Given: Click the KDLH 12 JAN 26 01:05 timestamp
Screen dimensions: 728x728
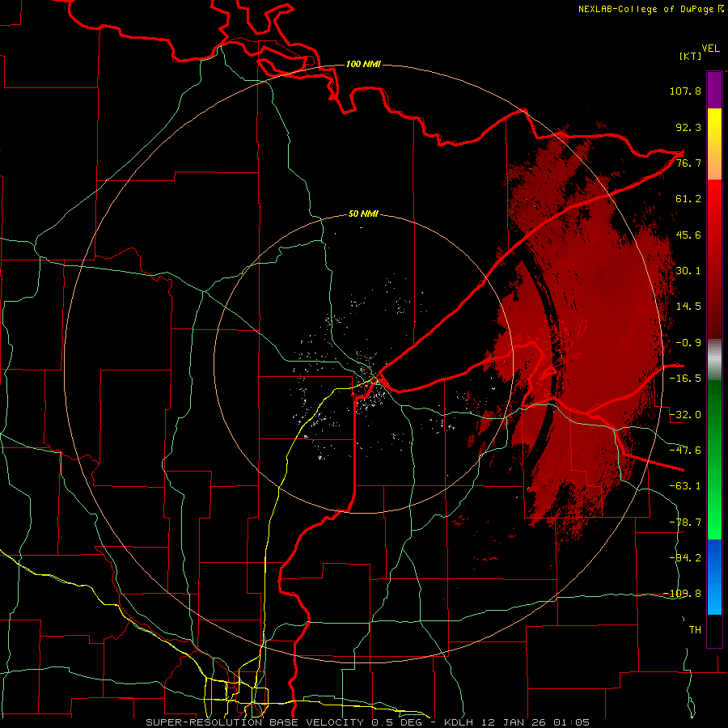Looking at the screenshot, I should click(x=517, y=722).
